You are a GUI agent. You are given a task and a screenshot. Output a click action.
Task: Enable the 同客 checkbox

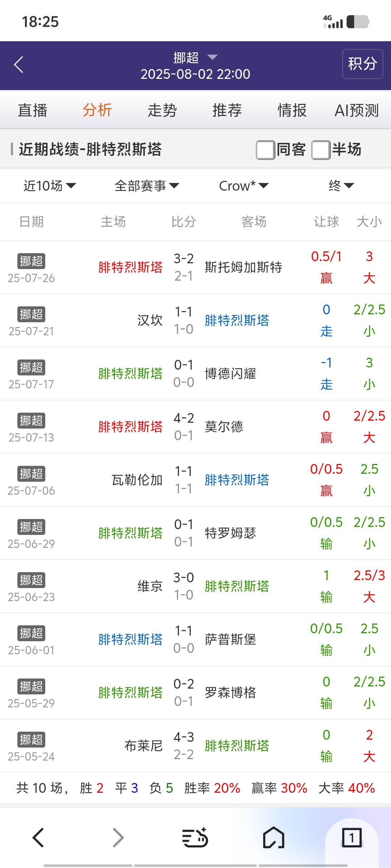(x=265, y=150)
